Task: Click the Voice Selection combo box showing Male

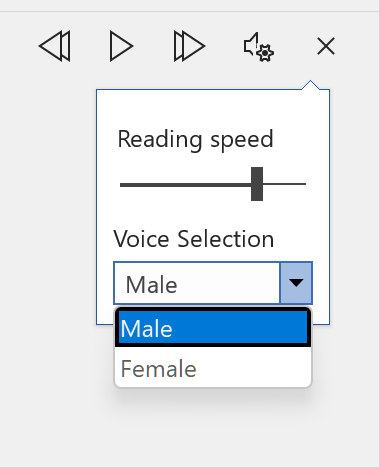Action: [x=213, y=283]
